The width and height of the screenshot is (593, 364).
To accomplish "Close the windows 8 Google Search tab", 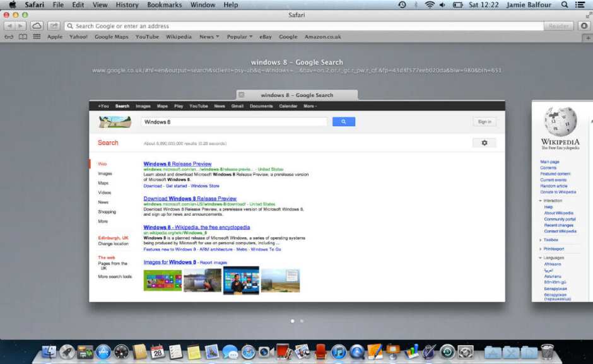I will coord(242,95).
